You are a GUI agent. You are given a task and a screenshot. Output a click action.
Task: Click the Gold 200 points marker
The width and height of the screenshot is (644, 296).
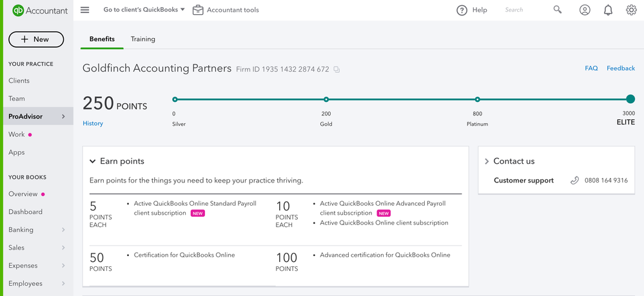pyautogui.click(x=326, y=99)
